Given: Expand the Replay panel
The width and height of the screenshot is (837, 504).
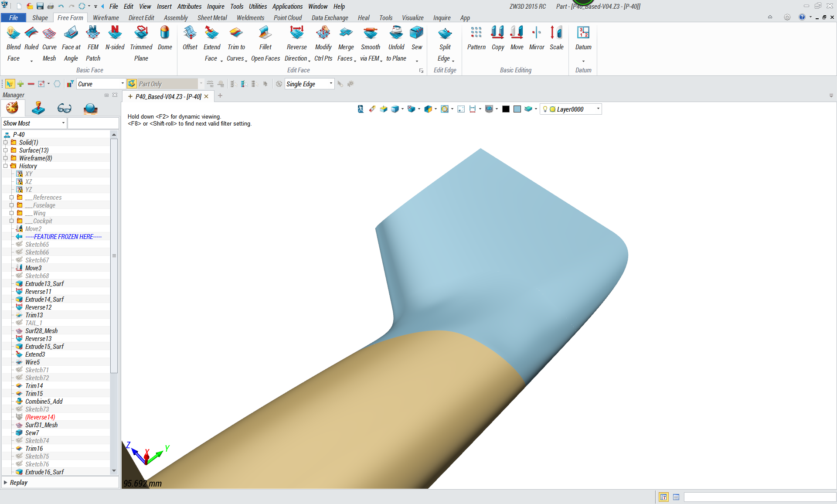Looking at the screenshot, I should 6,483.
